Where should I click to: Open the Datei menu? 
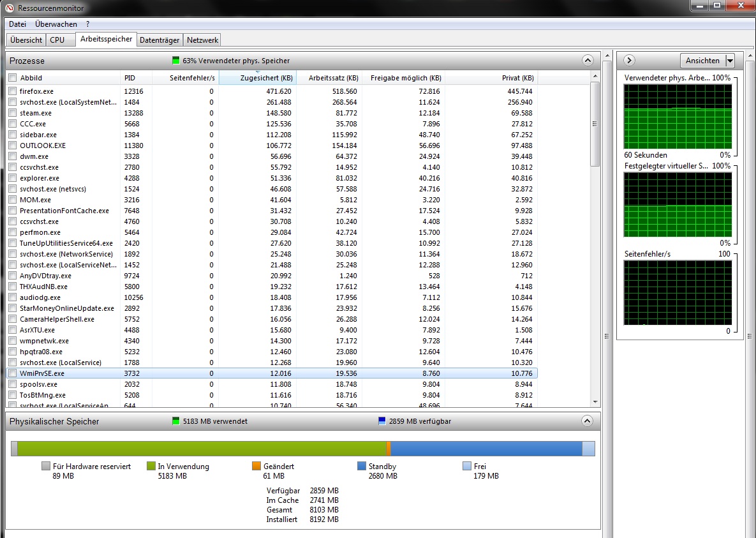pyautogui.click(x=17, y=24)
